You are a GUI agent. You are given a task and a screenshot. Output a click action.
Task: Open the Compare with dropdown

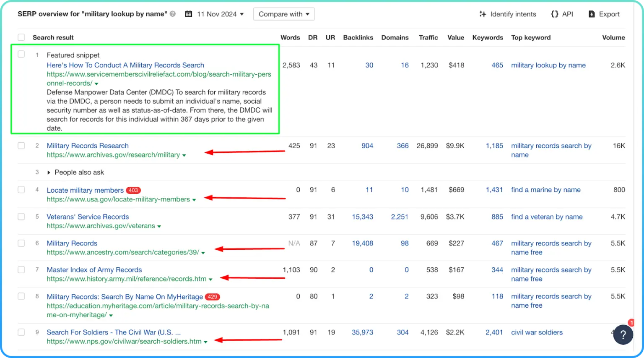(284, 14)
